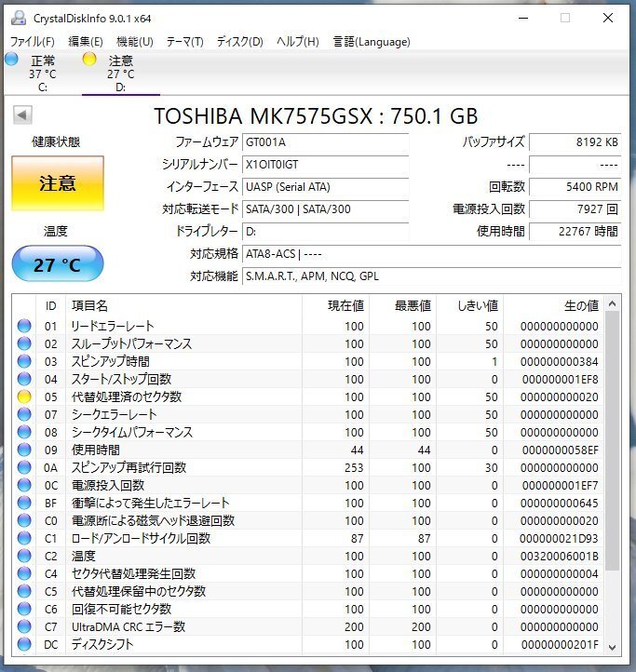
Task: Open the テーマ(T) menu
Action: tap(184, 42)
